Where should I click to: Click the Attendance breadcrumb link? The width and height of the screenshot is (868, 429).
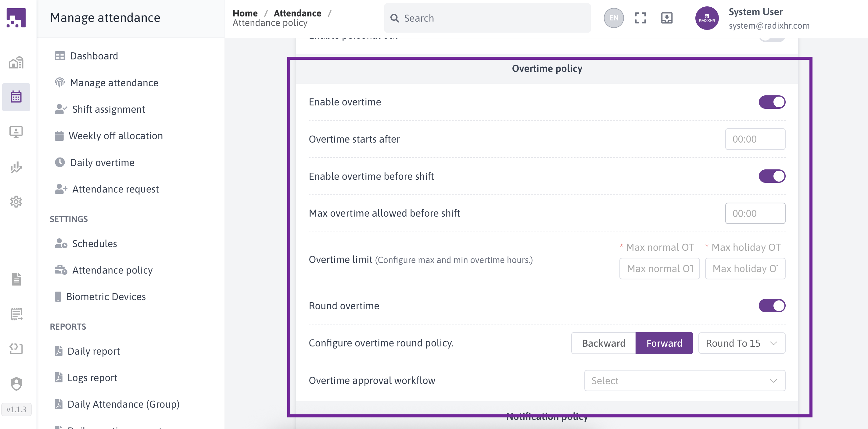point(297,13)
